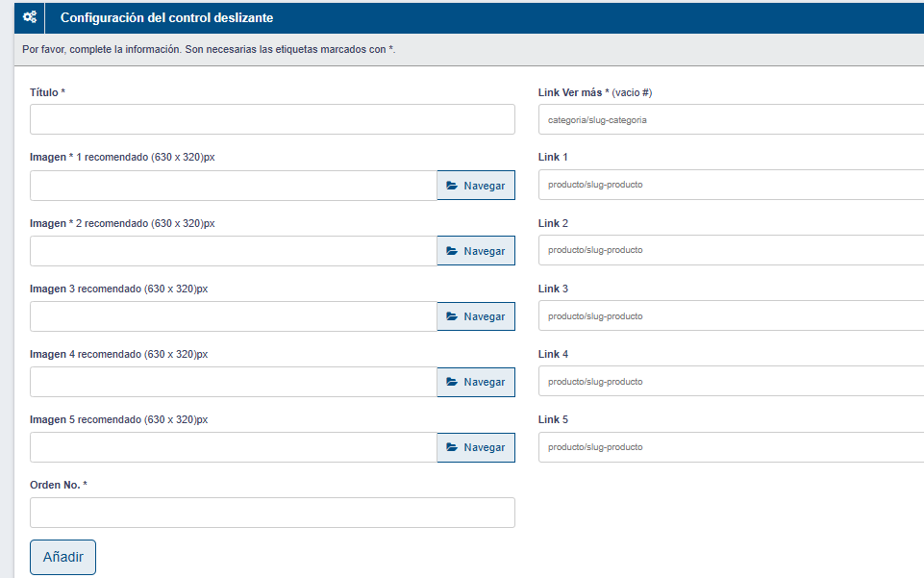Click the Imagen 5 file input box
This screenshot has width=924, height=578.
click(x=234, y=447)
